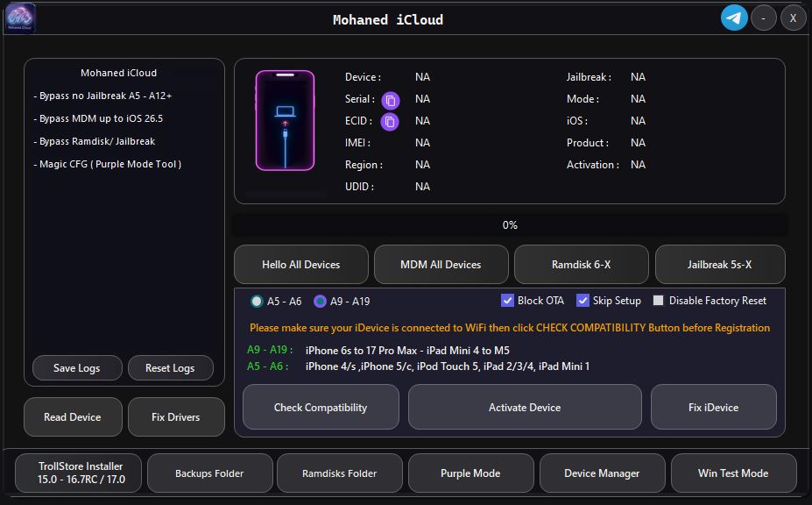This screenshot has height=505, width=812.
Task: Open Device Manager
Action: click(x=603, y=473)
